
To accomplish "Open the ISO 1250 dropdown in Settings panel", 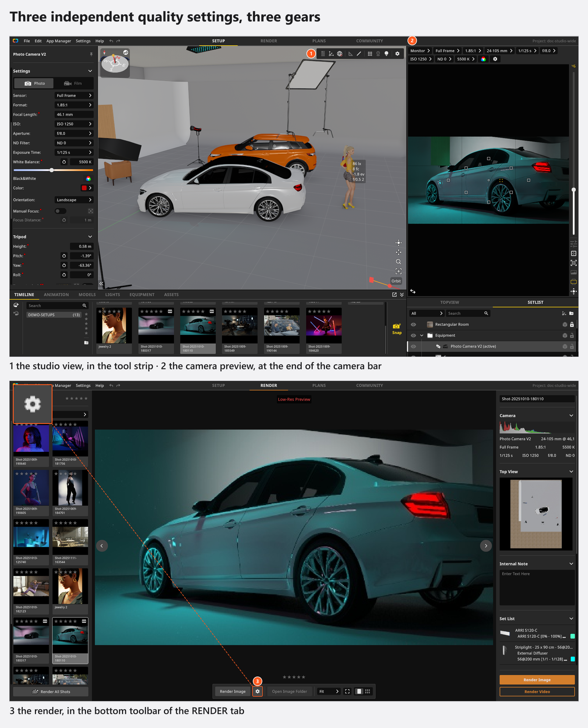I will pyautogui.click(x=74, y=124).
